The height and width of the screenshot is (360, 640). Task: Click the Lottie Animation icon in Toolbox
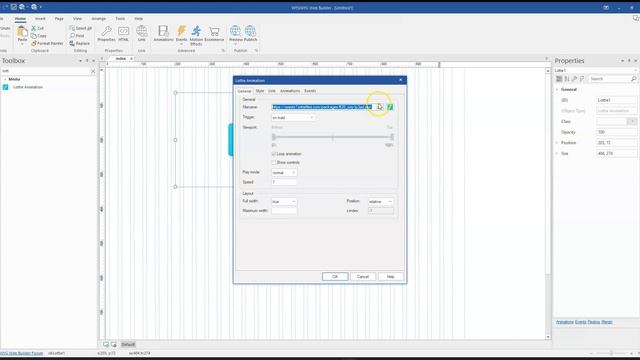[5, 87]
